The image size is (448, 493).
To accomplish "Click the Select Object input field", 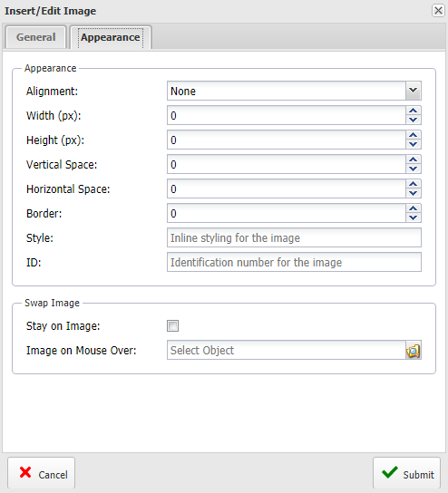I will coord(287,350).
